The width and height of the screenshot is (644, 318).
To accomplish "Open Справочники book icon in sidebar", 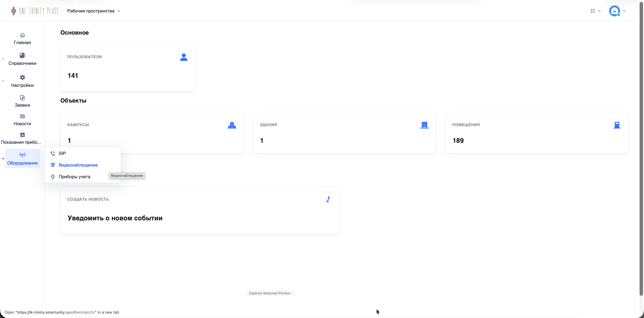I will 22,55.
